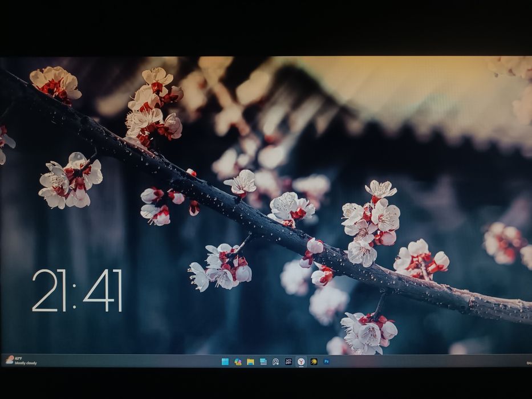This screenshot has width=532, height=399.
Task: Launch the Copilot colorful taskbar icon
Action: [238, 362]
